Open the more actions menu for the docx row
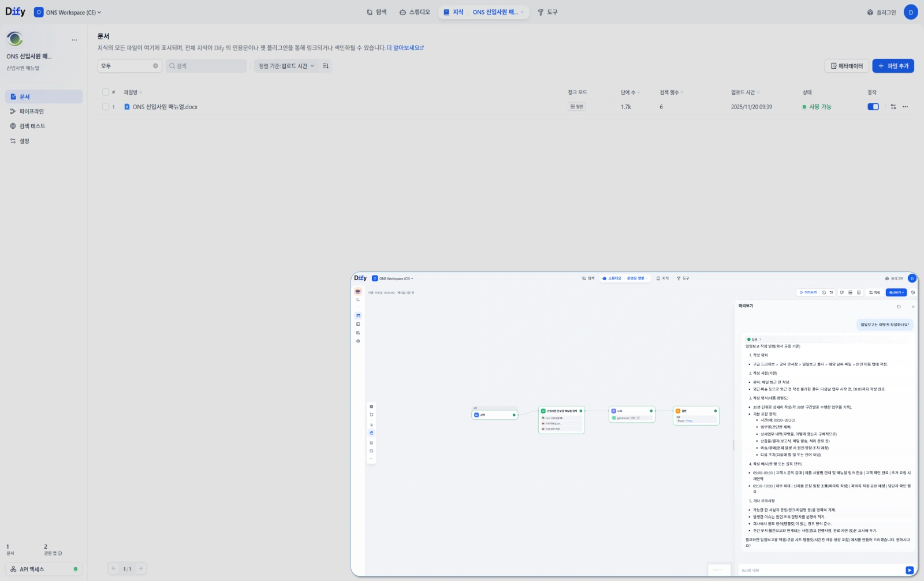Viewport: 924px width, 581px height. pos(906,107)
